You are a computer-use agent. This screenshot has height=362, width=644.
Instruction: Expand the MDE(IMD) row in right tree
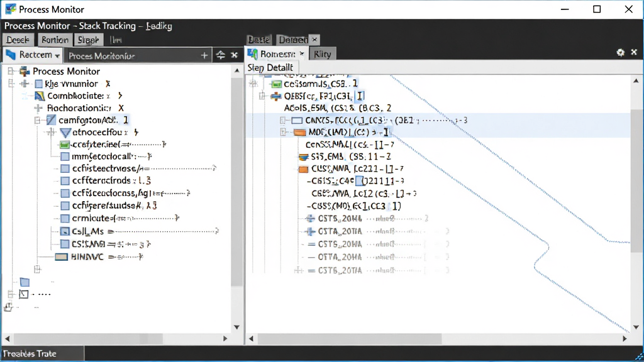[x=283, y=132]
